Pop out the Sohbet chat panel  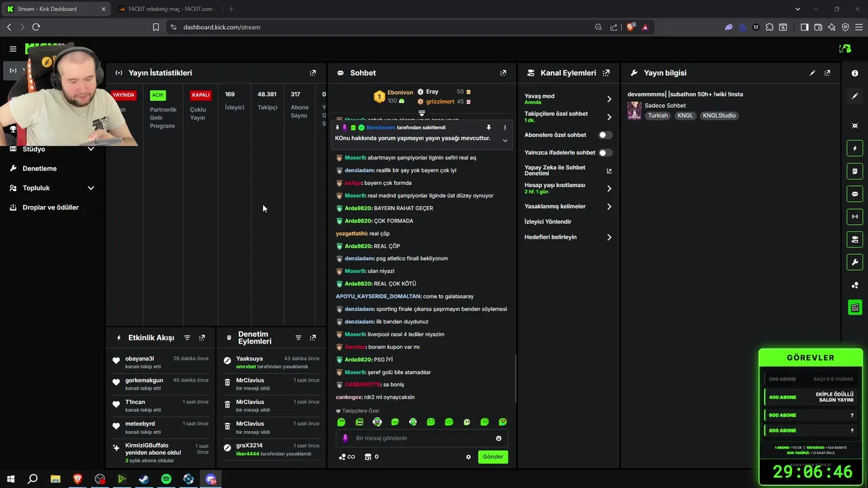click(x=503, y=73)
